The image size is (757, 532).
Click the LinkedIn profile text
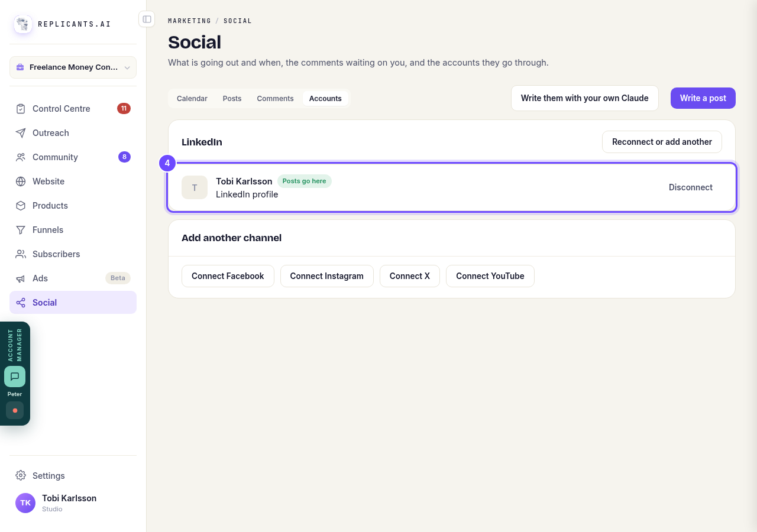[247, 194]
